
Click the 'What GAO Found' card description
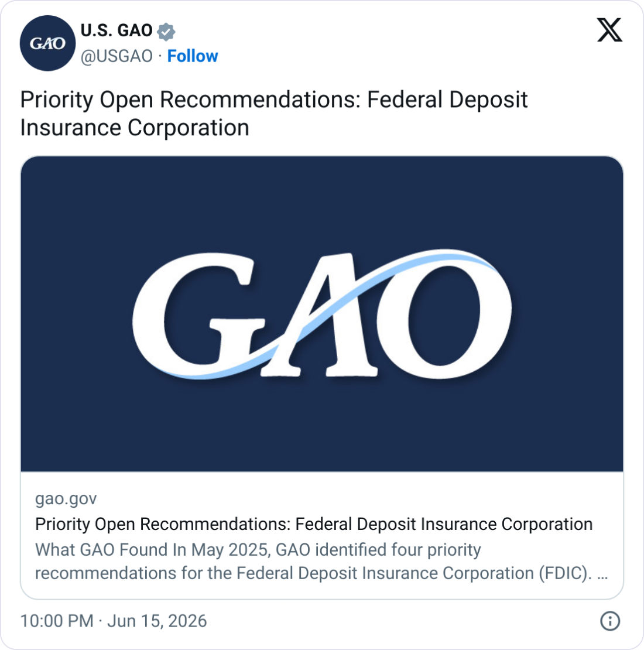[x=321, y=562]
